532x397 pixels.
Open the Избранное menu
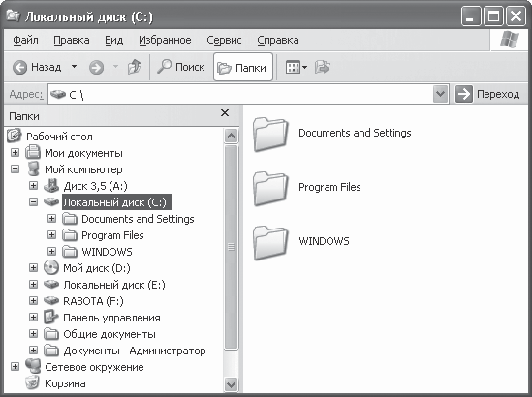pos(165,40)
